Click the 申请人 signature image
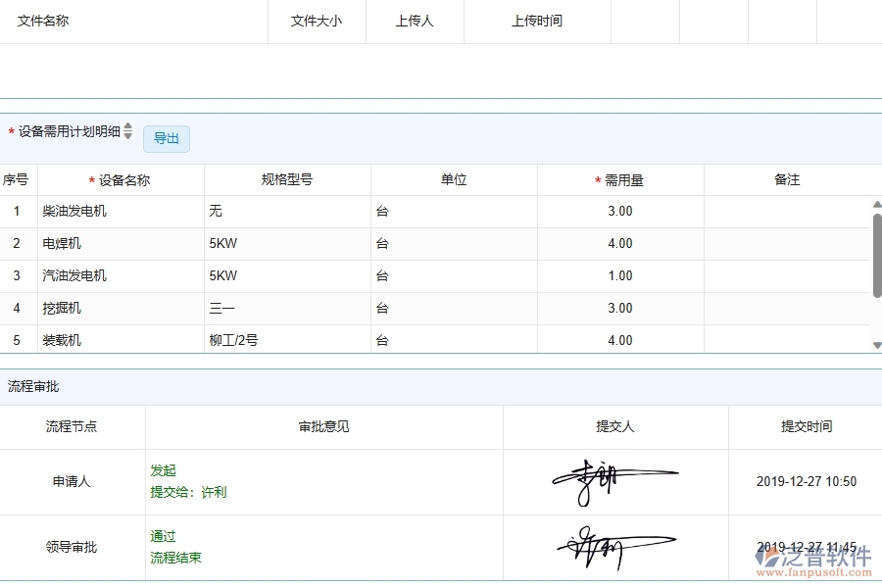Viewport: 882px width, 588px height. coord(614,479)
